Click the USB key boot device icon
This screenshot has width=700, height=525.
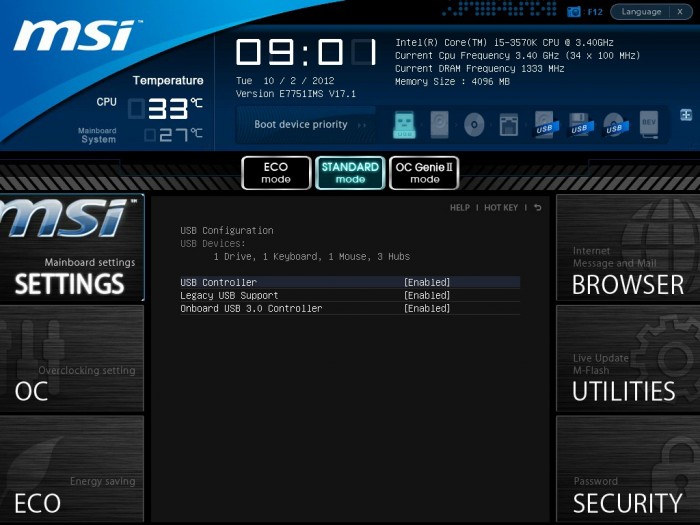404,125
